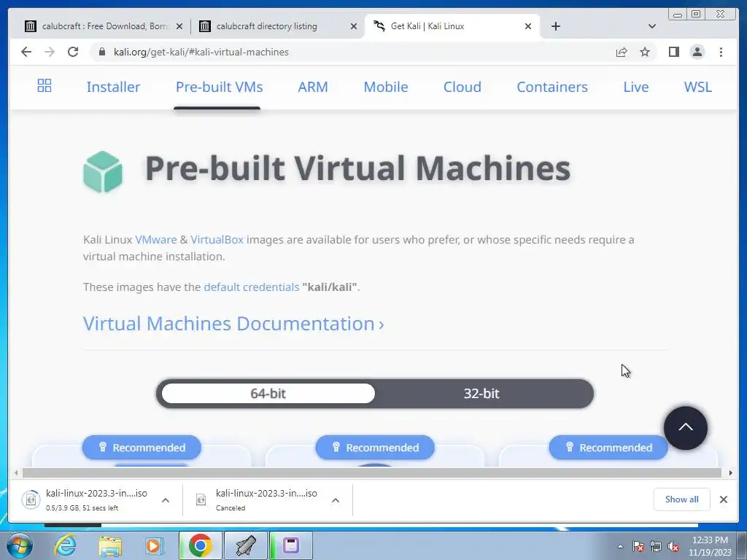
Task: Open the browser side panel
Action: [x=673, y=52]
